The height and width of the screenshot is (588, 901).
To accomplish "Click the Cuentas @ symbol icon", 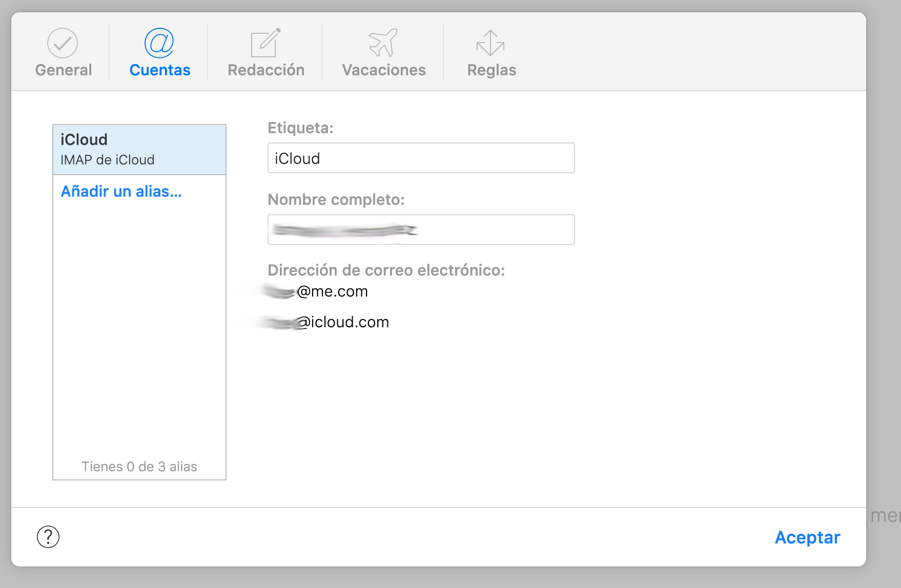I will pos(159,43).
